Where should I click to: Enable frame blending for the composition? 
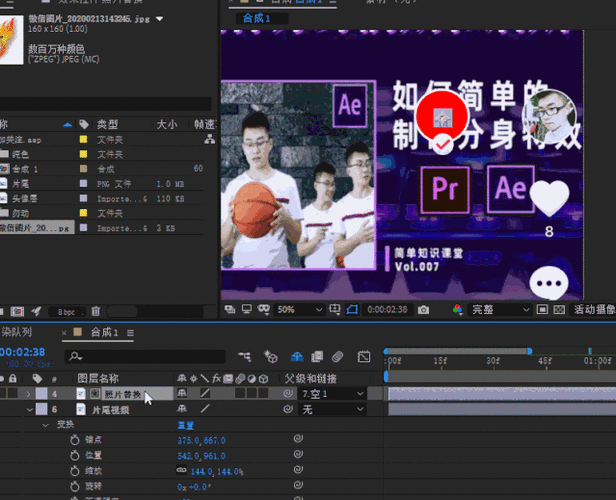317,356
